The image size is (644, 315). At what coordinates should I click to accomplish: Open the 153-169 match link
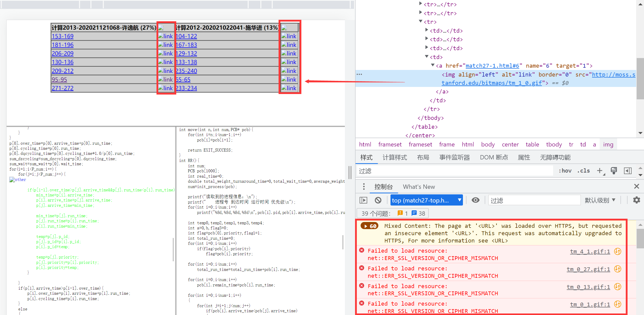[63, 36]
